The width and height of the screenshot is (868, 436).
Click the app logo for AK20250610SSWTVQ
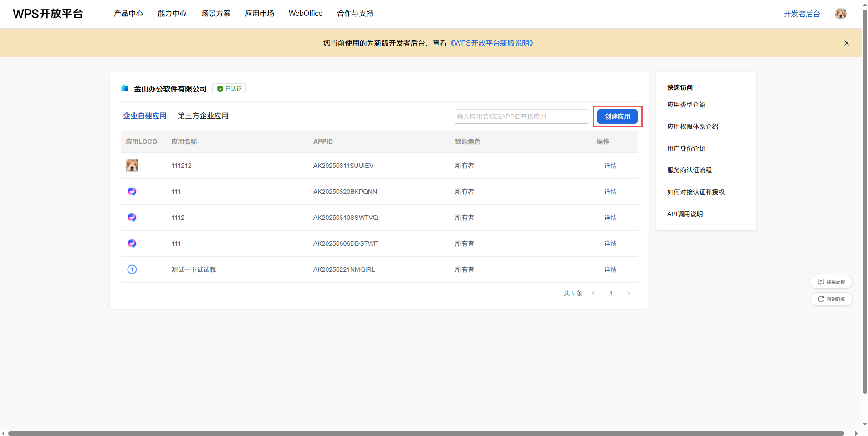tap(132, 218)
